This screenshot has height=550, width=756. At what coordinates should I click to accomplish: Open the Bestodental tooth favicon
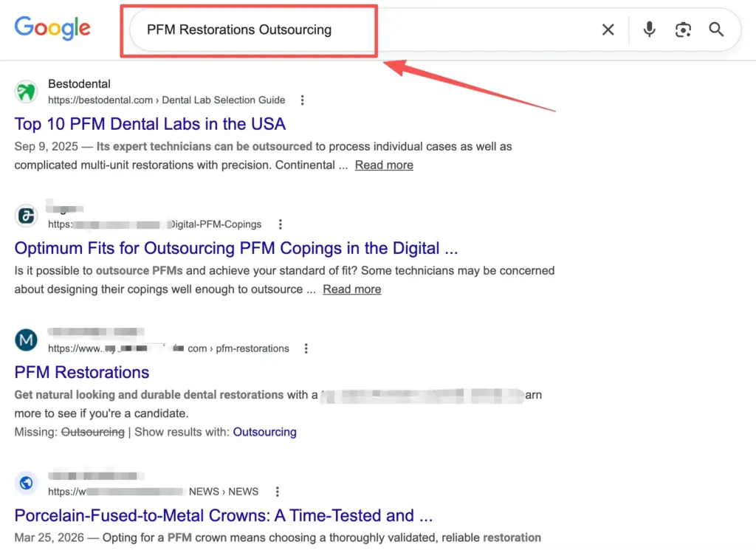(26, 92)
